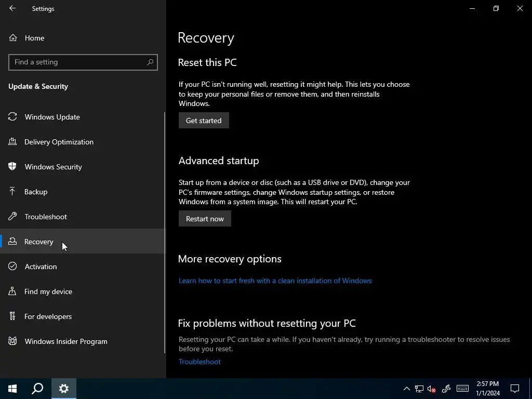Click the Update & Security heading
Viewport: 532px width, 399px height.
[38, 86]
